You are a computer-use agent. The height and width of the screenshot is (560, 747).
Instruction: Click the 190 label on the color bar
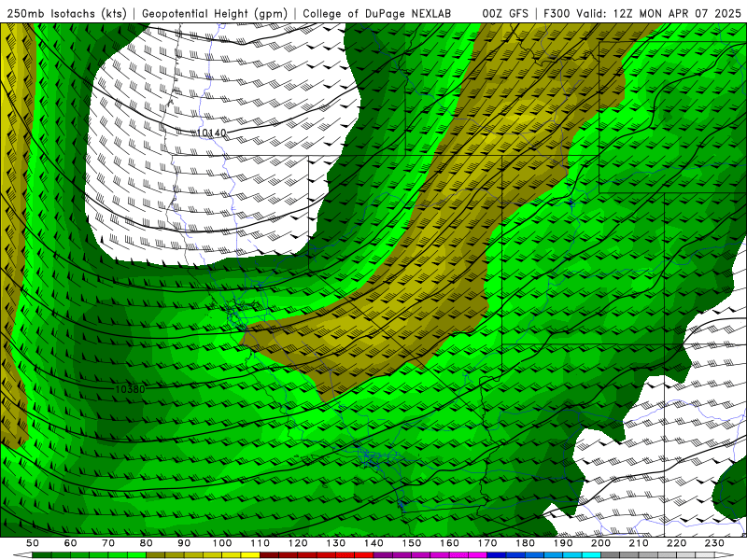(563, 543)
